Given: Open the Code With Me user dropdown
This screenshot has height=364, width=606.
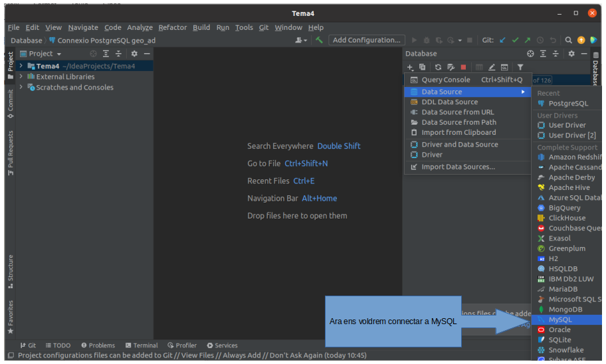Looking at the screenshot, I should (301, 40).
